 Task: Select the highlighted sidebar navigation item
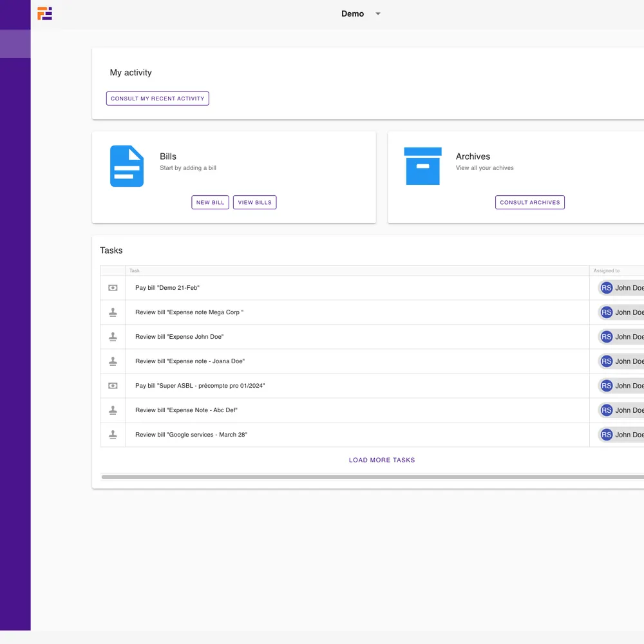pyautogui.click(x=15, y=44)
